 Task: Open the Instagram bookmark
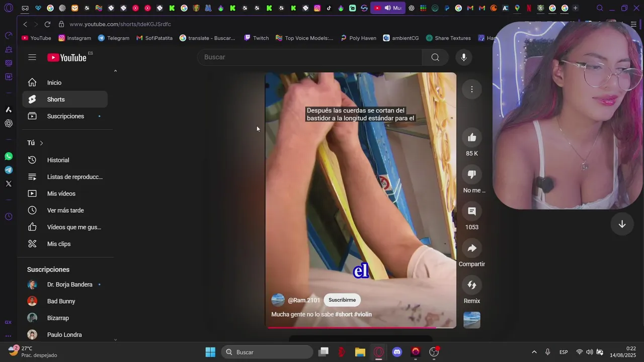tap(74, 38)
